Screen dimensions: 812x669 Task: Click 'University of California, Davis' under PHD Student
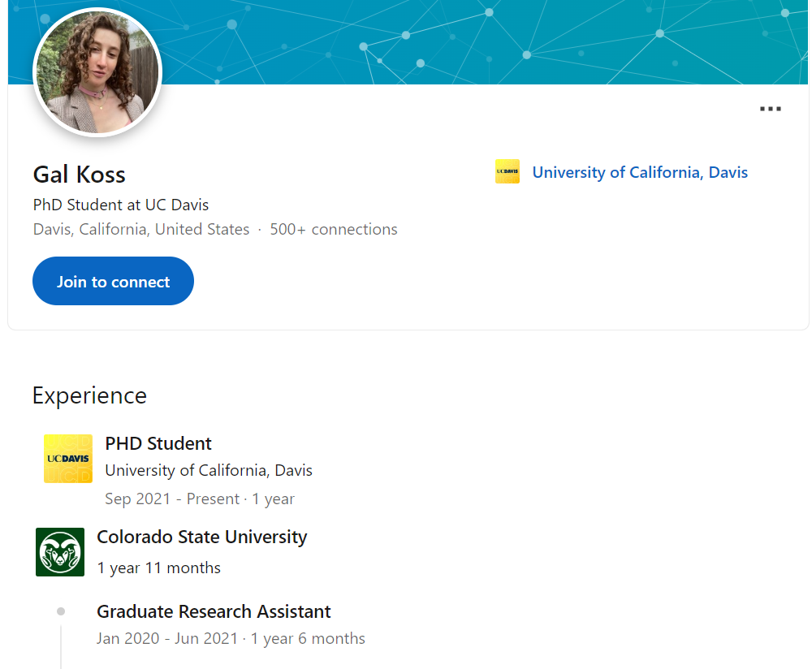pos(209,471)
